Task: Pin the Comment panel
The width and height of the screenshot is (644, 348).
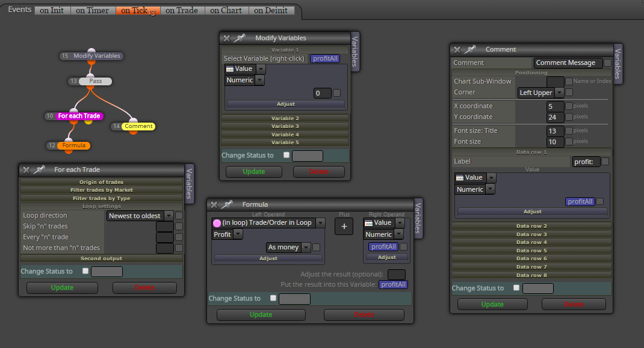Action: [x=470, y=50]
